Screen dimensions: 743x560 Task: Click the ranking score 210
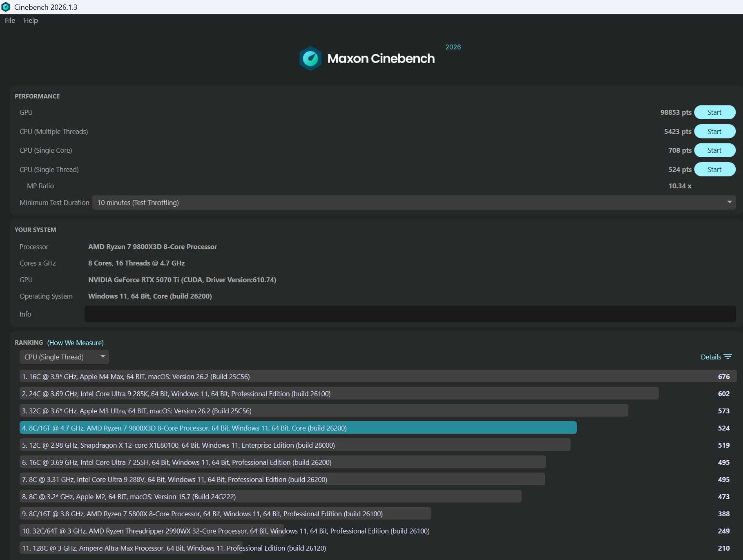724,548
